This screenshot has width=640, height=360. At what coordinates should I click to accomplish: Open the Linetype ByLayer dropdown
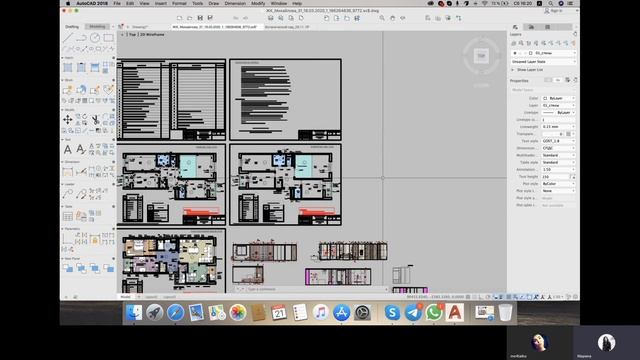point(558,113)
